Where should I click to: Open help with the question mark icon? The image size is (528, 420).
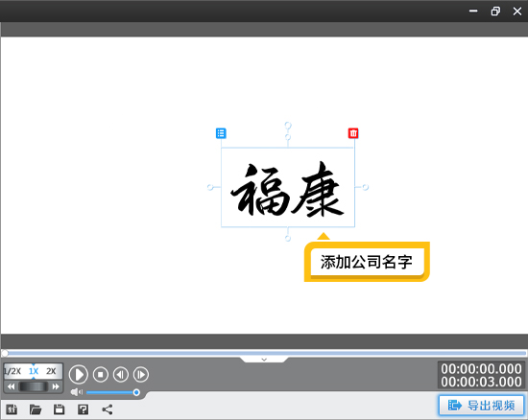point(83,409)
